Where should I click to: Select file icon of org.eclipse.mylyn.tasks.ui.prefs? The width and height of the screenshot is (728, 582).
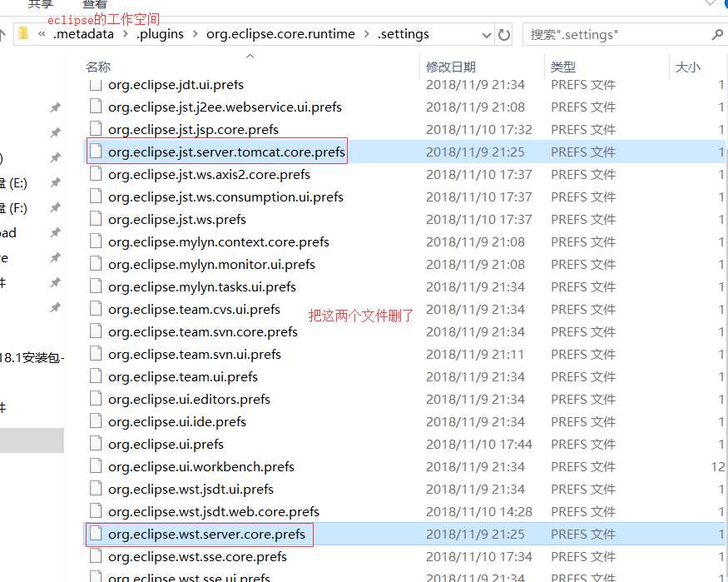point(96,286)
